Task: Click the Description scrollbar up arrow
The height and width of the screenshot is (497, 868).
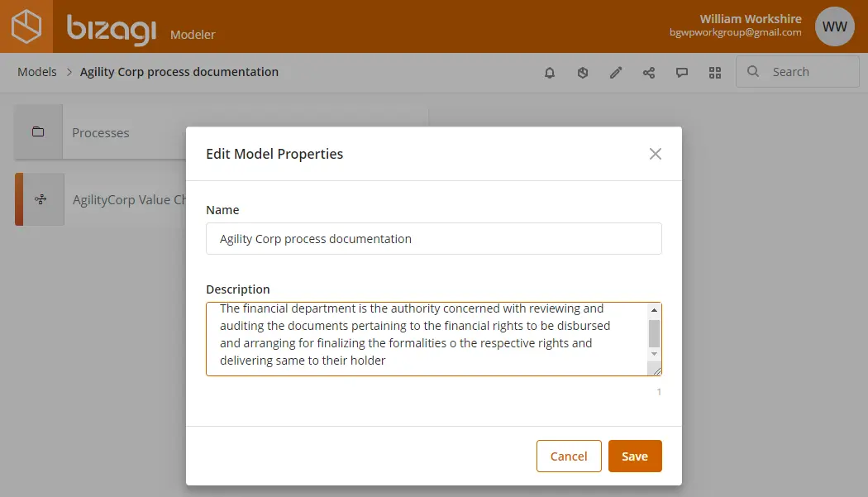Action: tap(655, 310)
